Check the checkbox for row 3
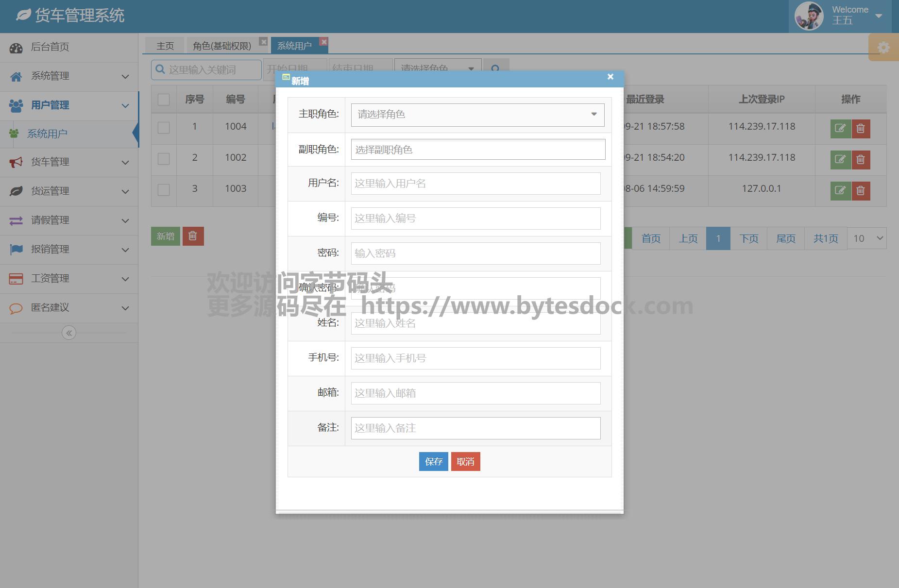899x588 pixels. 164,189
